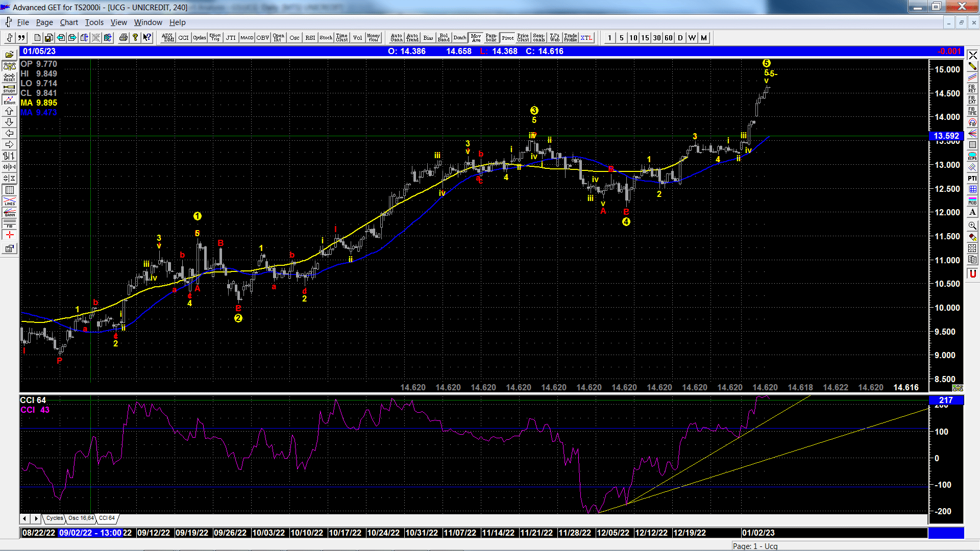
Task: Toggle the MACD study button
Action: point(247,38)
